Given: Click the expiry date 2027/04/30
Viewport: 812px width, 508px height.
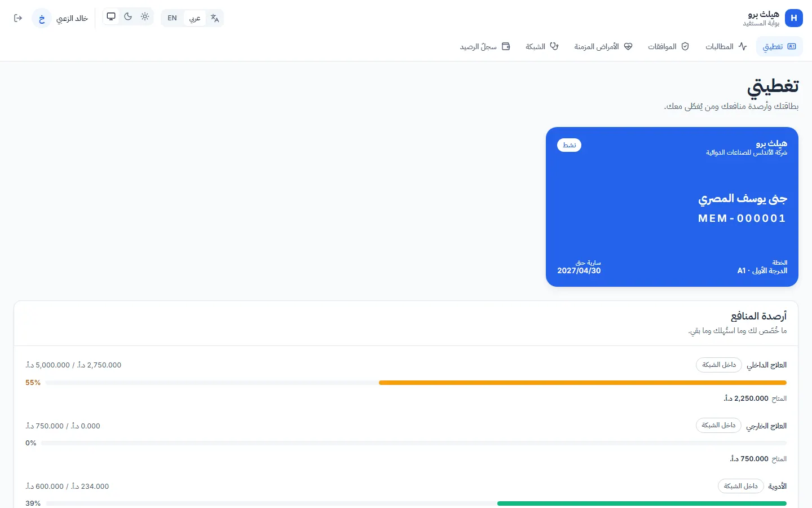Looking at the screenshot, I should (579, 271).
